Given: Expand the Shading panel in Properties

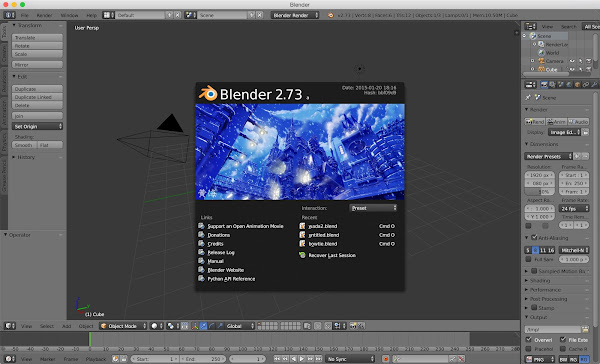Looking at the screenshot, I should [x=540, y=281].
